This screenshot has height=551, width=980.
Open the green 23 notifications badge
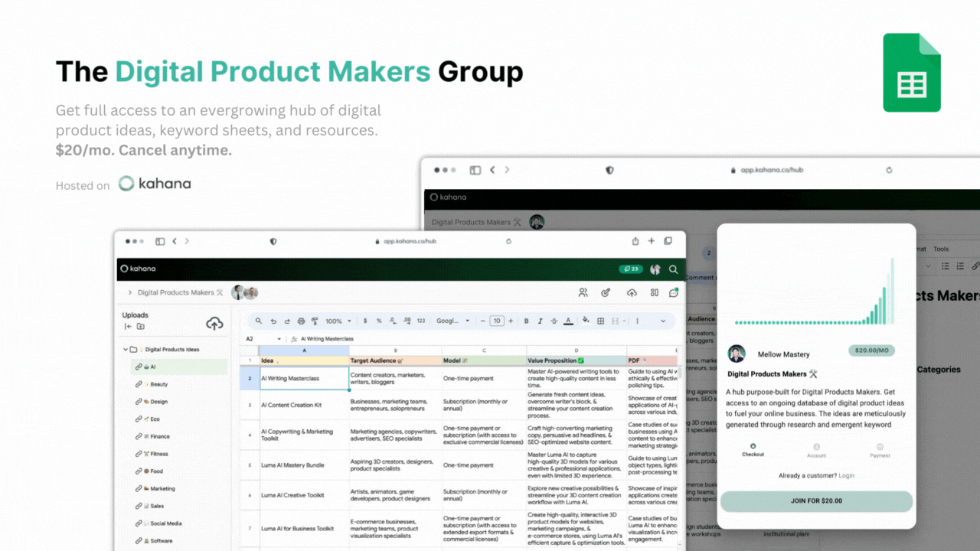tap(630, 269)
